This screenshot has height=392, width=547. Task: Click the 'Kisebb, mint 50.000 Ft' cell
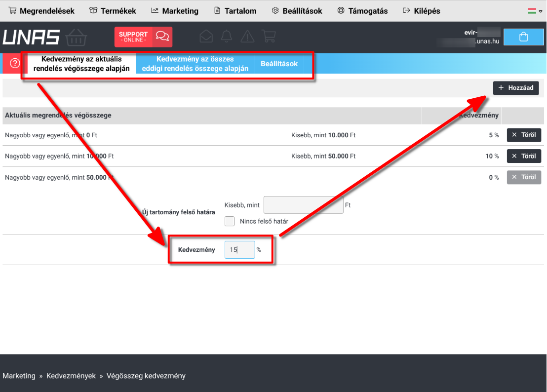323,156
